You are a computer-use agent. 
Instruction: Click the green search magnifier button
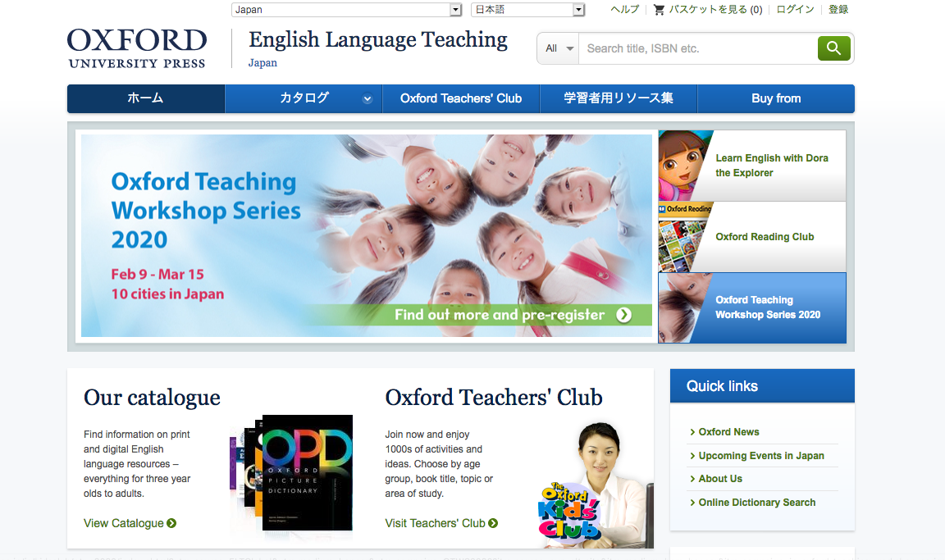click(833, 48)
